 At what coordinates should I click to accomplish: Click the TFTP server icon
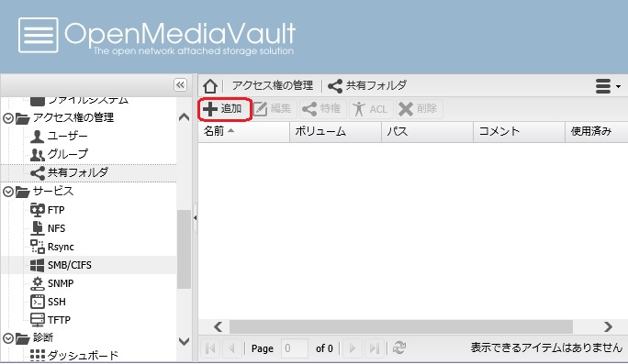click(38, 320)
